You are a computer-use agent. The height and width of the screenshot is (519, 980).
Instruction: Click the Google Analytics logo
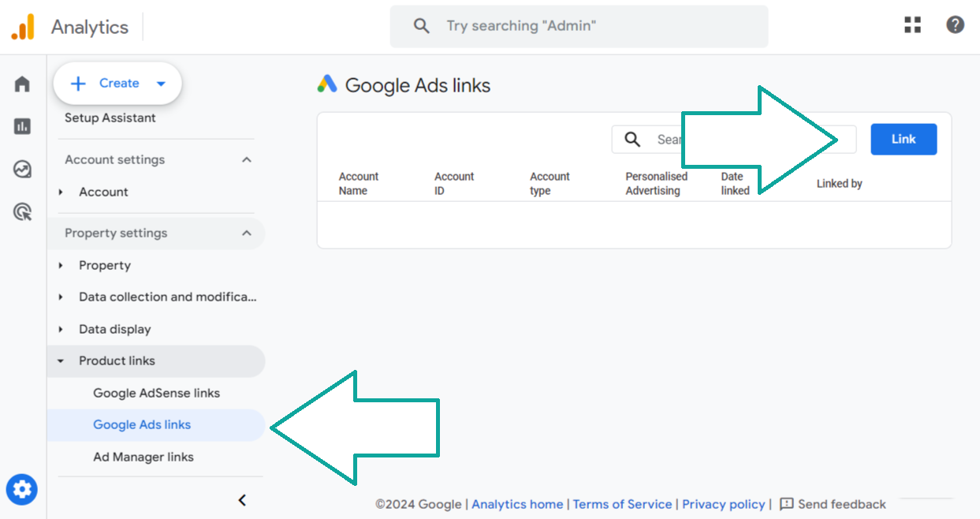coord(23,27)
